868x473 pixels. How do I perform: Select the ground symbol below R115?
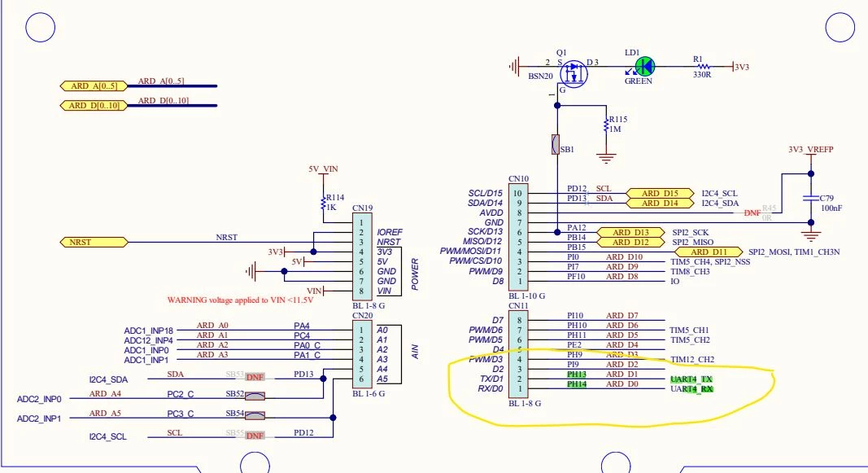tap(607, 159)
